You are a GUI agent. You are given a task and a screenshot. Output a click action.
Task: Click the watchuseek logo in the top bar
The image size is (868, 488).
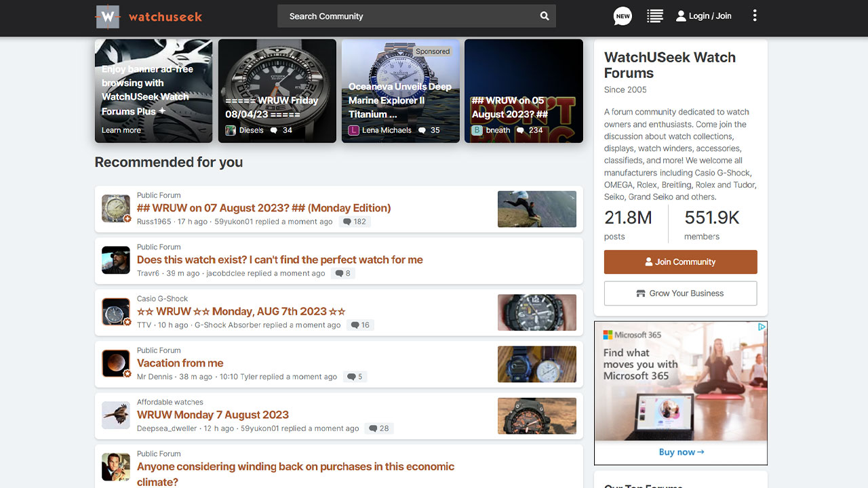[148, 18]
